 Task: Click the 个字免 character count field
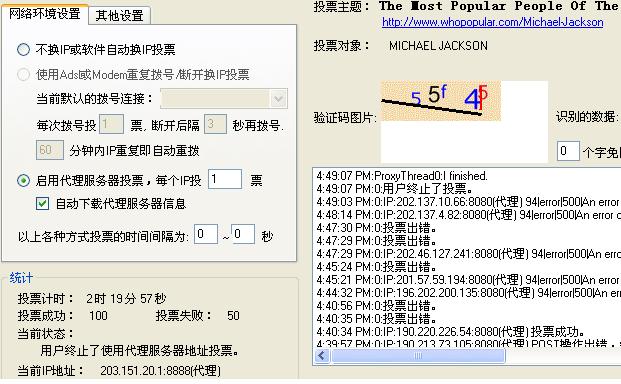pos(568,151)
